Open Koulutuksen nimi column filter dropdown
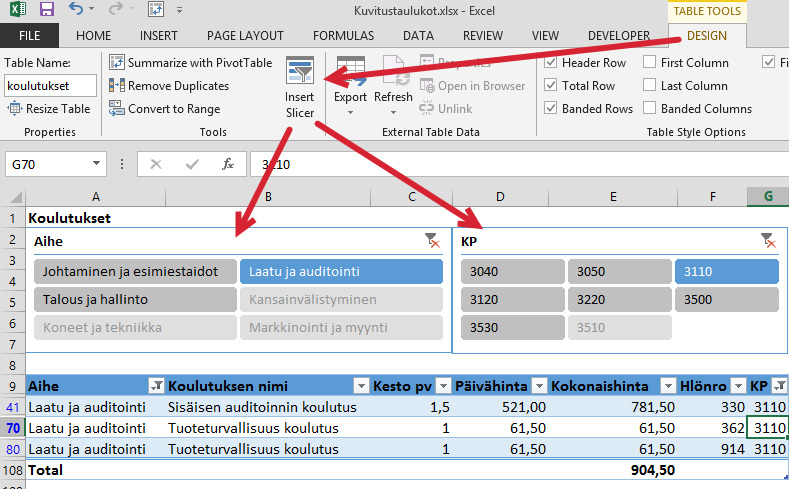Image resolution: width=789 pixels, height=489 pixels. pyautogui.click(x=360, y=386)
